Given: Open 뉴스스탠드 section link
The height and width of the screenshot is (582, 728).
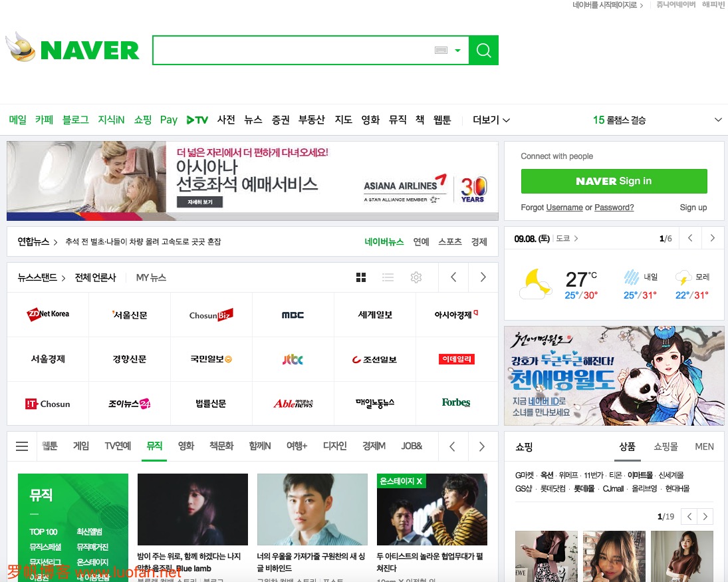Looking at the screenshot, I should (41, 277).
